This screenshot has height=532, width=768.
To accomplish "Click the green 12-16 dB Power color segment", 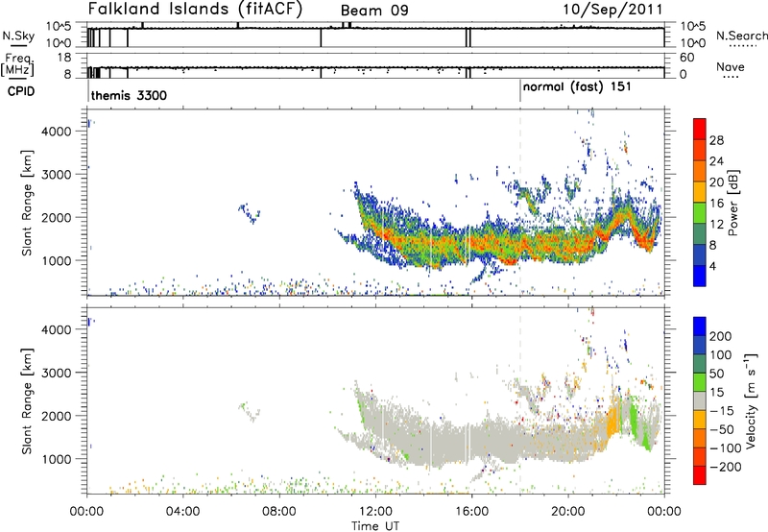I will pos(700,212).
